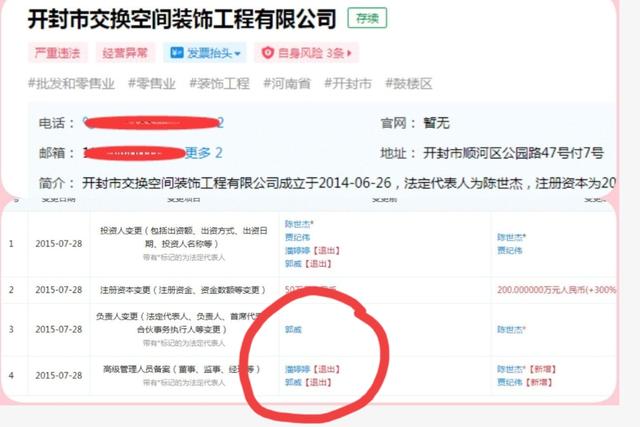Select the #河南省 hashtag

(x=287, y=84)
